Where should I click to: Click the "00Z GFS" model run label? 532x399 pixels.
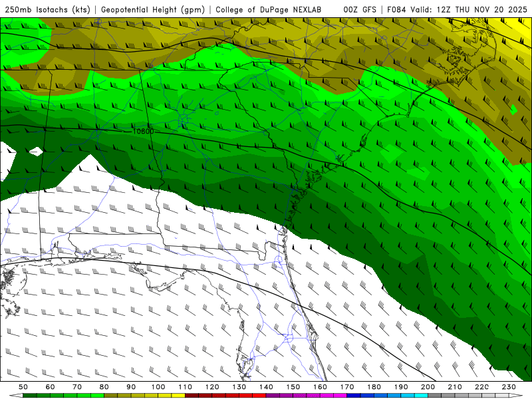tap(360, 9)
